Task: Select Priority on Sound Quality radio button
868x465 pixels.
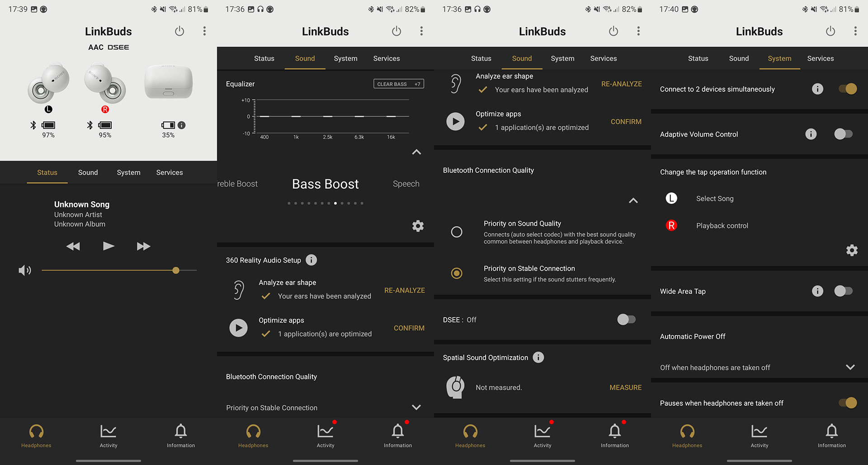Action: (457, 232)
